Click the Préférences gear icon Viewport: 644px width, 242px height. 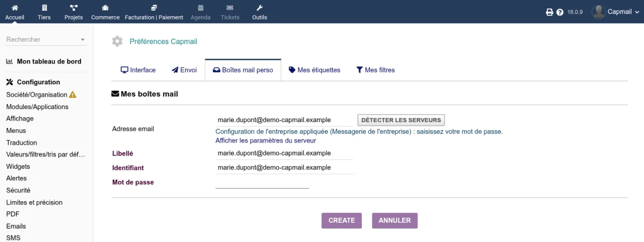pyautogui.click(x=117, y=41)
